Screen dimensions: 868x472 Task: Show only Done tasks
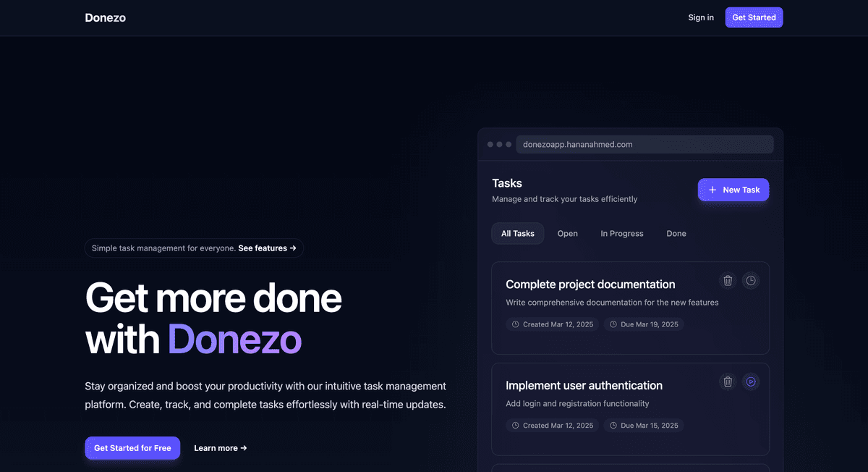pyautogui.click(x=676, y=233)
